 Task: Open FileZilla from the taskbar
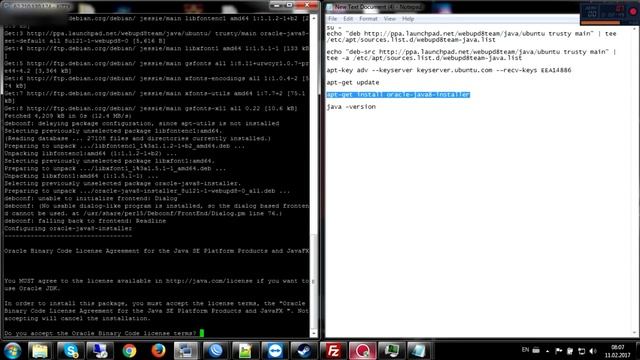click(x=333, y=351)
